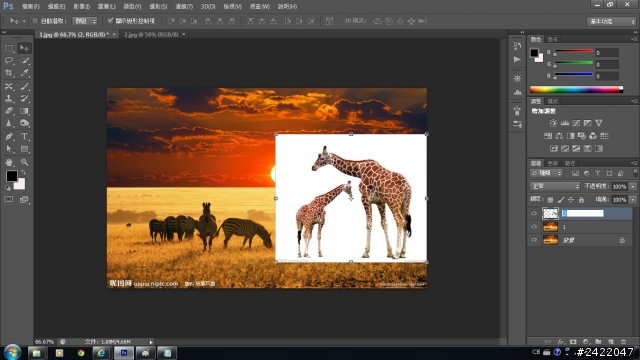Toggle lock image pixels brush icon
The image size is (640, 360).
(x=561, y=200)
